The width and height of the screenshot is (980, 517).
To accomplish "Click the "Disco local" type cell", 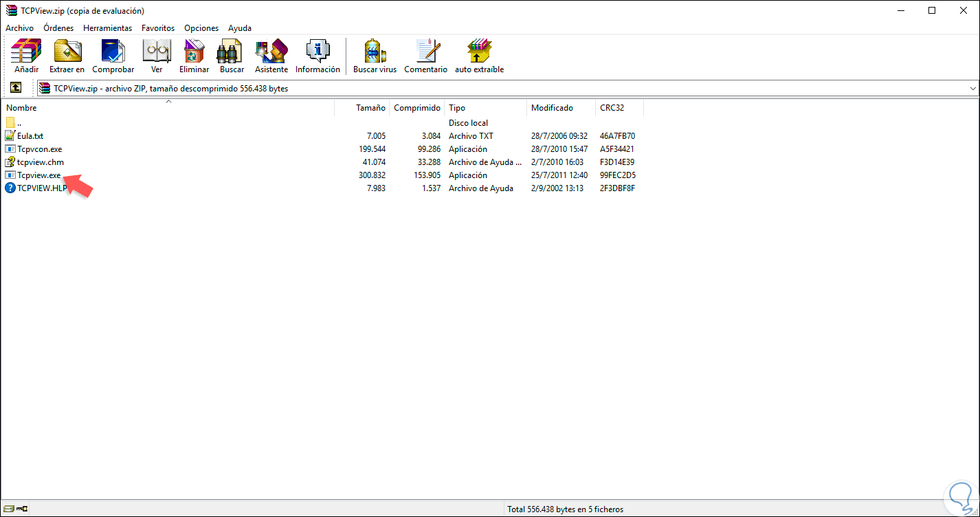I will 468,123.
